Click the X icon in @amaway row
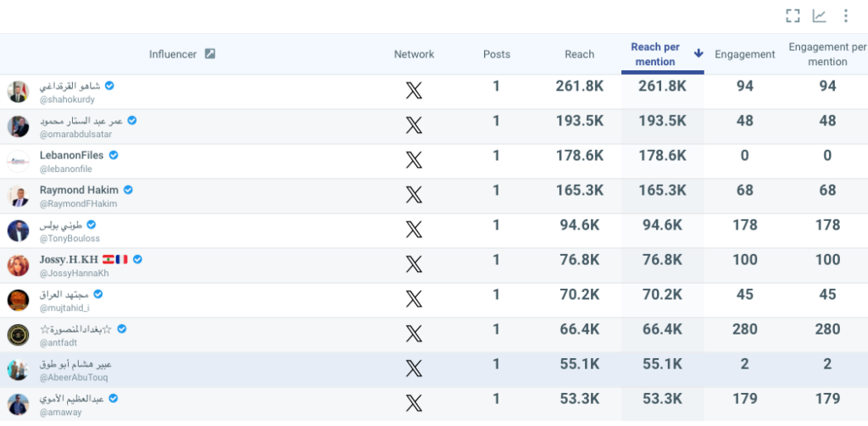Screen dimensions: 868x426 pos(414,403)
